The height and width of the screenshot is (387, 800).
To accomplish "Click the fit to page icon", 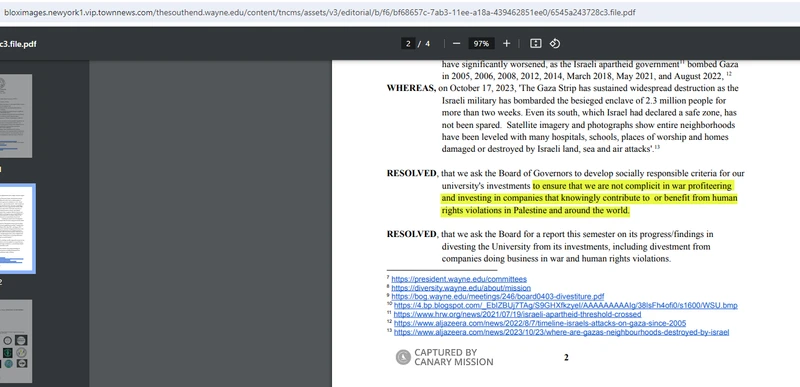I will click(535, 44).
